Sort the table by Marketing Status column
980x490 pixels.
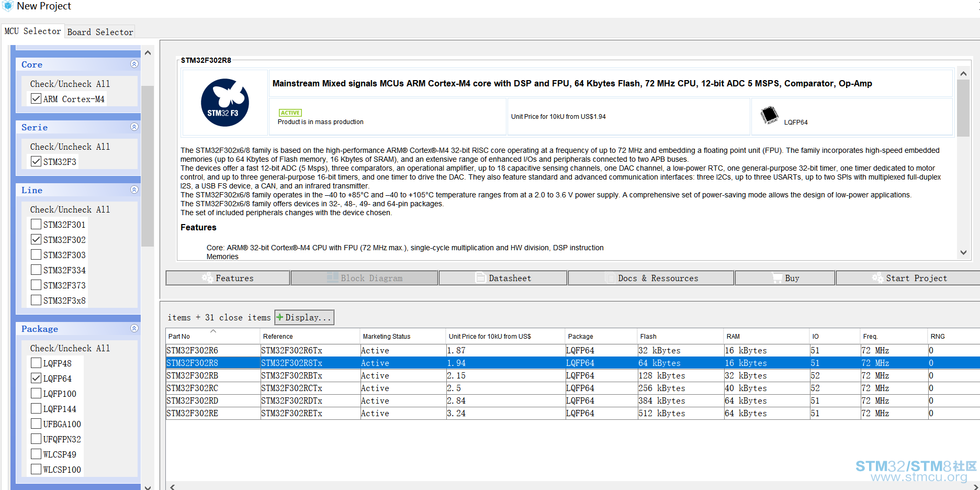click(402, 336)
